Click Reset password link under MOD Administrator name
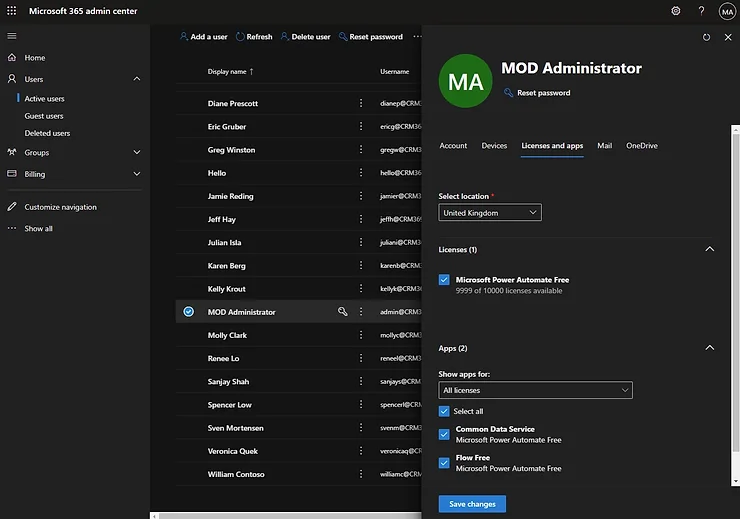 [x=538, y=93]
